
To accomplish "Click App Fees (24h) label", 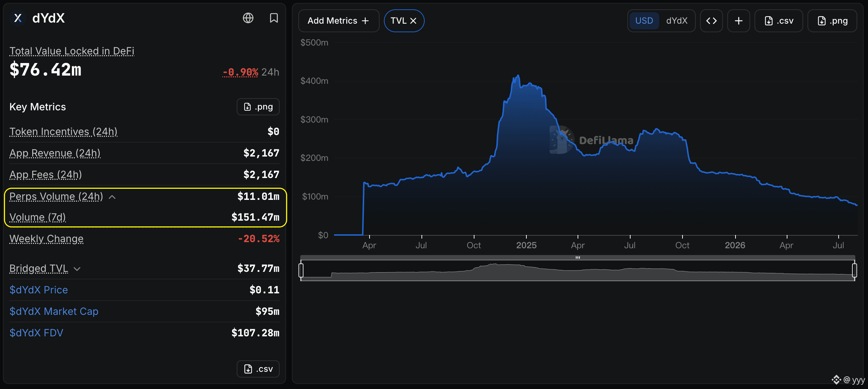I will [45, 174].
